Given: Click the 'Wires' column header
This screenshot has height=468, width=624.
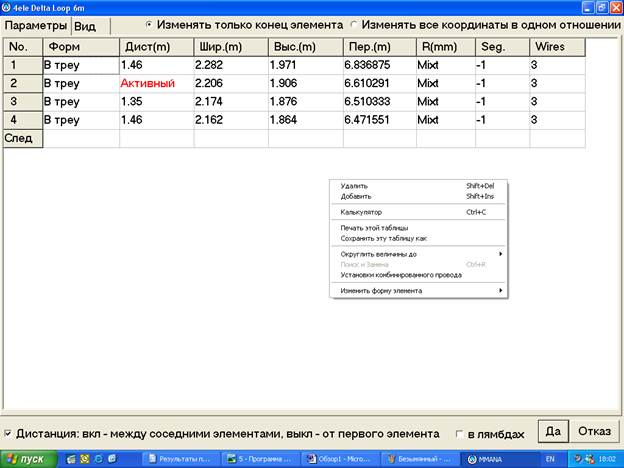Looking at the screenshot, I should tap(558, 47).
